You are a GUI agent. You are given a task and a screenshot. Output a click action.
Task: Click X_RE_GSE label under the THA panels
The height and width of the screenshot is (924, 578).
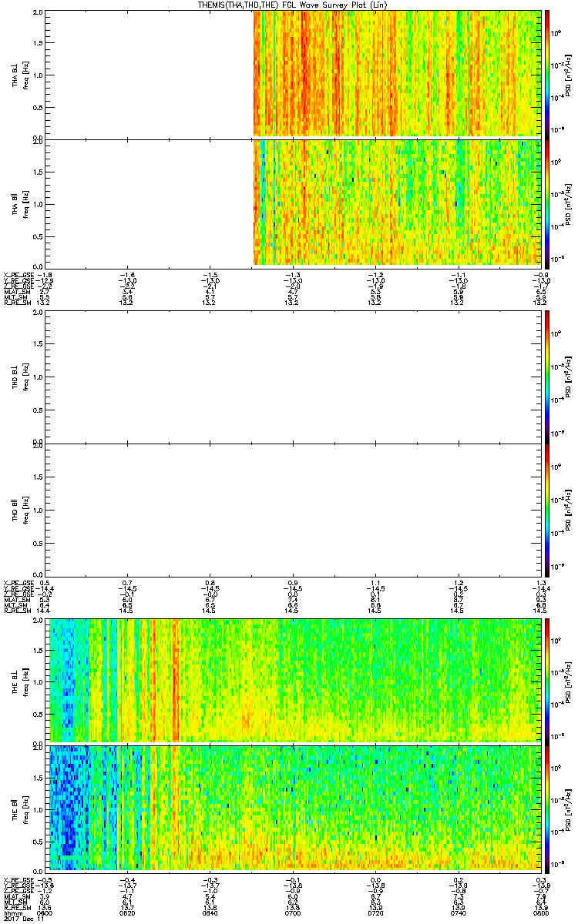coord(17,275)
